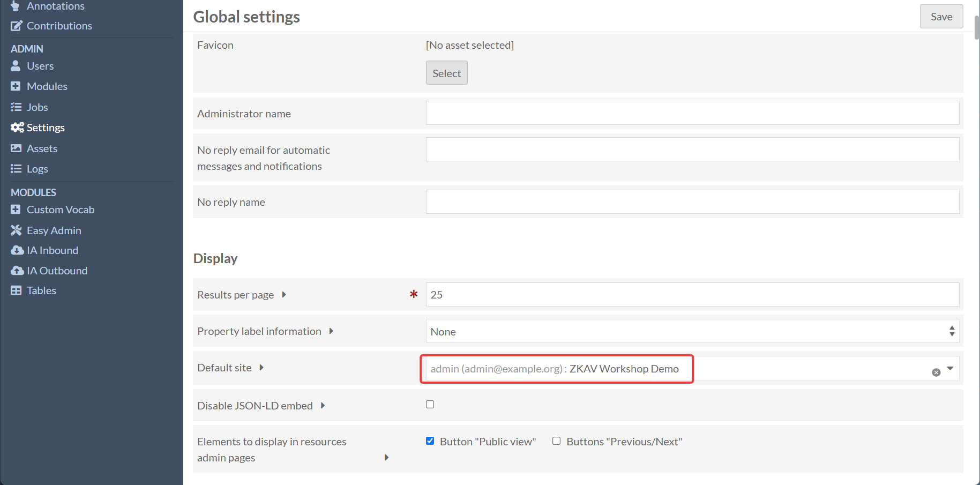Click the Assets image icon

coord(16,148)
